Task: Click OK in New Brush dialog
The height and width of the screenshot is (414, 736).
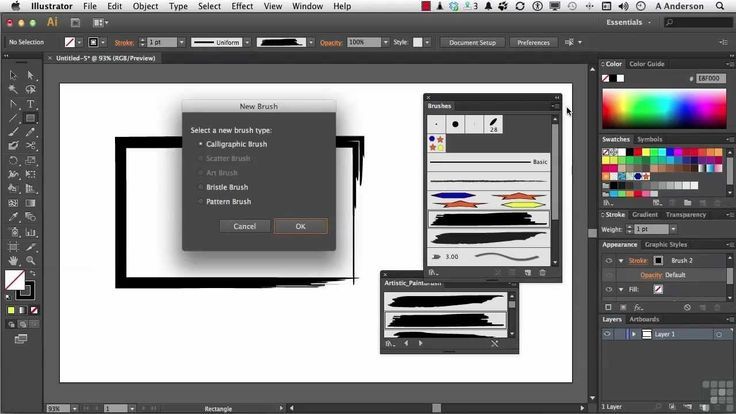Action: [301, 226]
